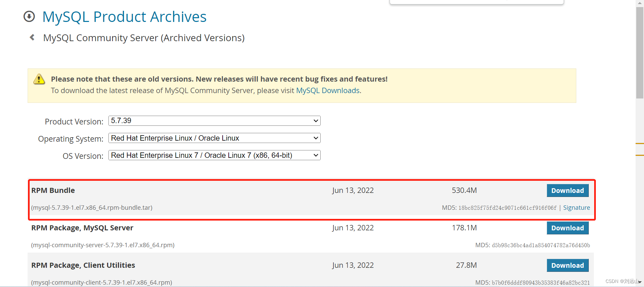The width and height of the screenshot is (644, 287).
Task: Open the Product Version 5.7.39 dropdown
Action: click(214, 121)
